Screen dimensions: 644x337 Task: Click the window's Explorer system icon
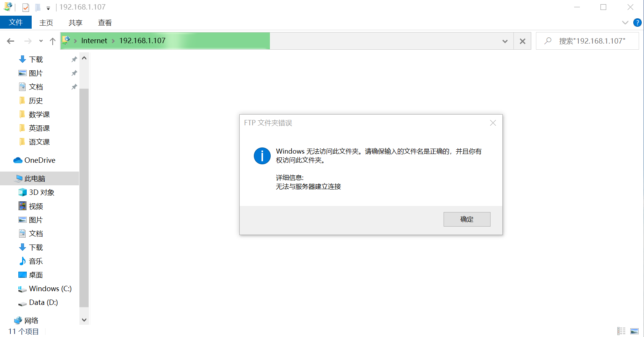pos(8,7)
